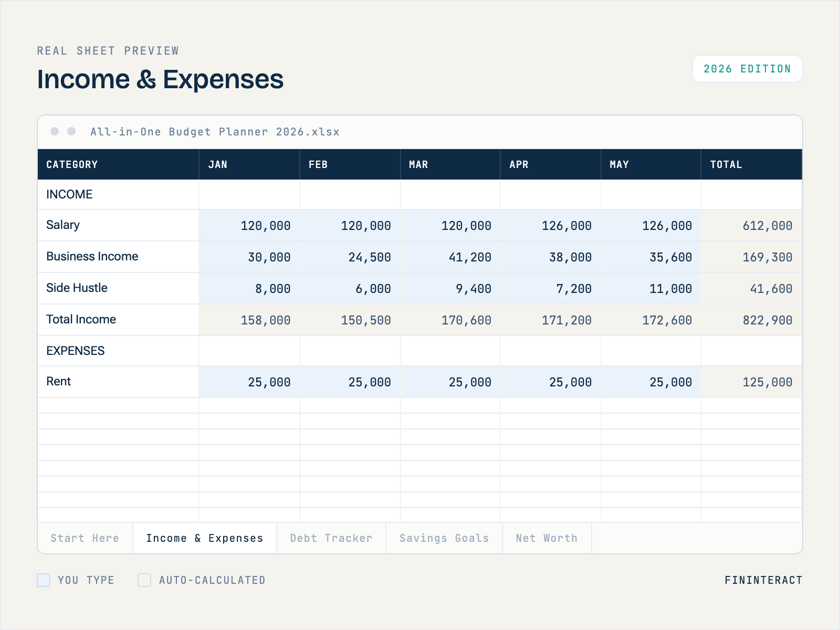The height and width of the screenshot is (630, 840).
Task: Select the TOTAL column header
Action: 752,164
